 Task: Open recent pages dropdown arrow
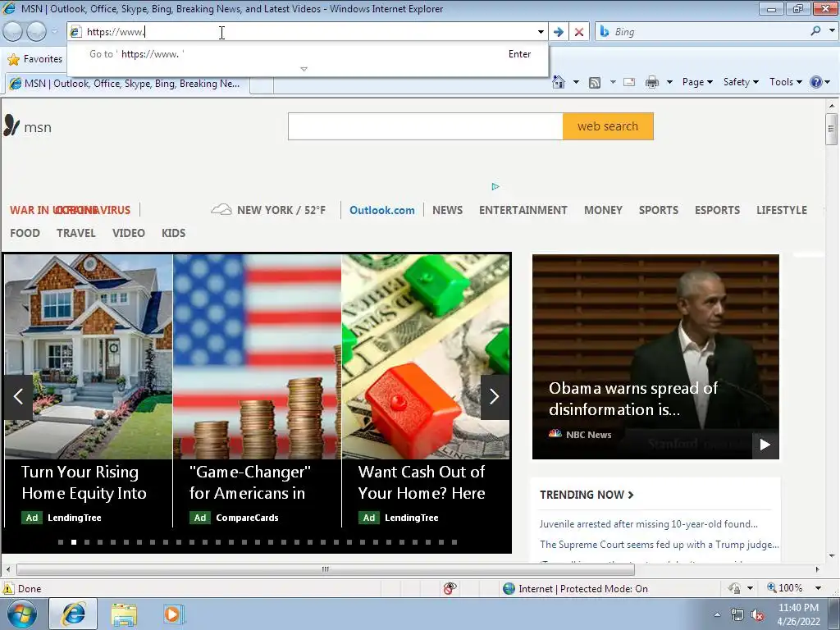pyautogui.click(x=54, y=32)
